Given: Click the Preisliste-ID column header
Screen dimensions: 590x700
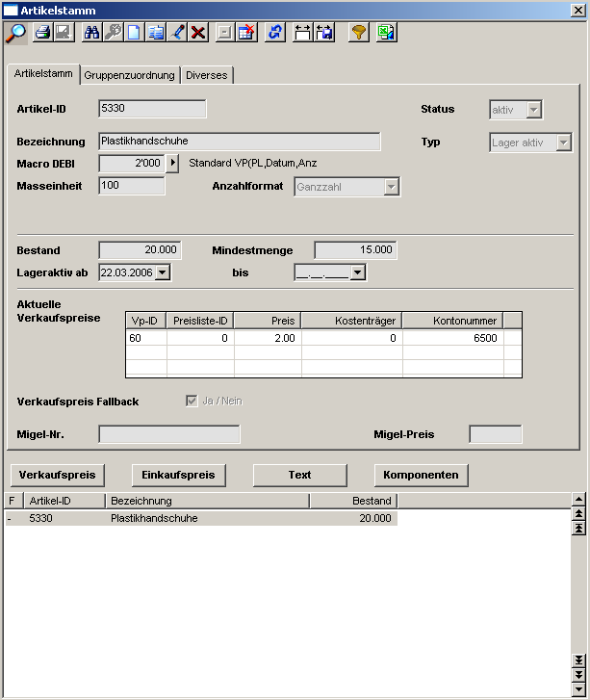Looking at the screenshot, I should point(200,321).
